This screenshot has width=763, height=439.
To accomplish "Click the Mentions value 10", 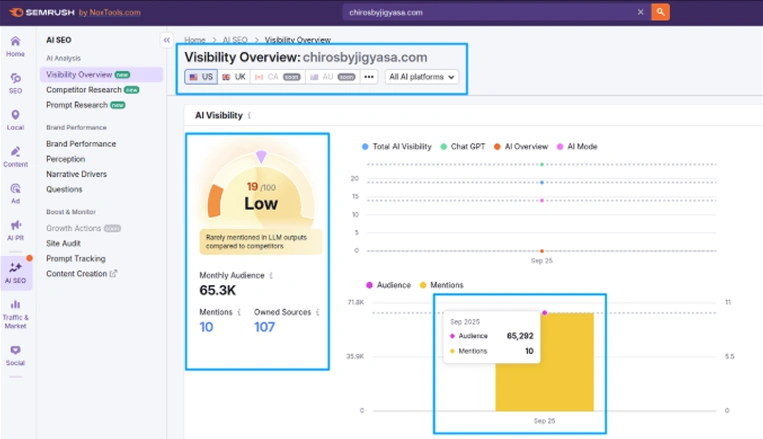I will click(x=206, y=327).
